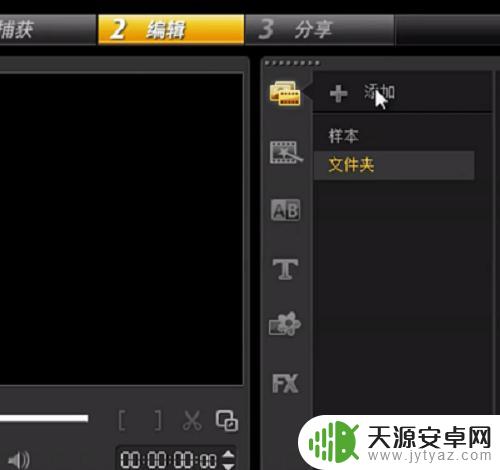Click the black preview window
The width and height of the screenshot is (500, 470).
(121, 229)
